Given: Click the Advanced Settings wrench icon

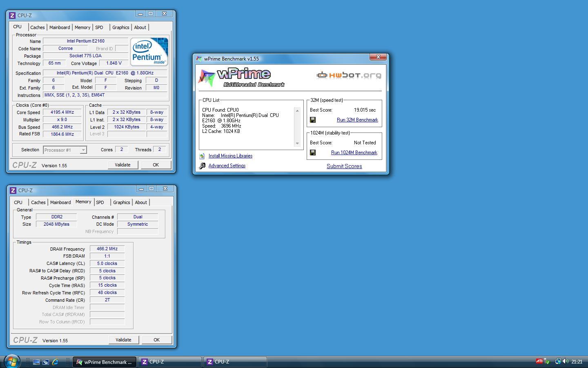Looking at the screenshot, I should coord(202,166).
